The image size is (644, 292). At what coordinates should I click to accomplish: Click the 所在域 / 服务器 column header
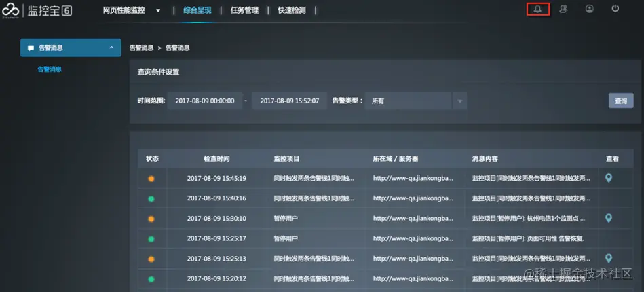tap(396, 159)
